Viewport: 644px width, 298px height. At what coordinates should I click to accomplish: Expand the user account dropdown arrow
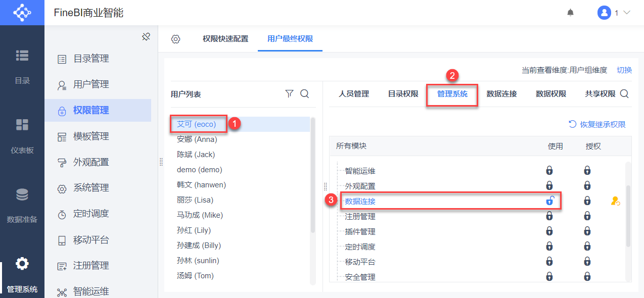627,13
